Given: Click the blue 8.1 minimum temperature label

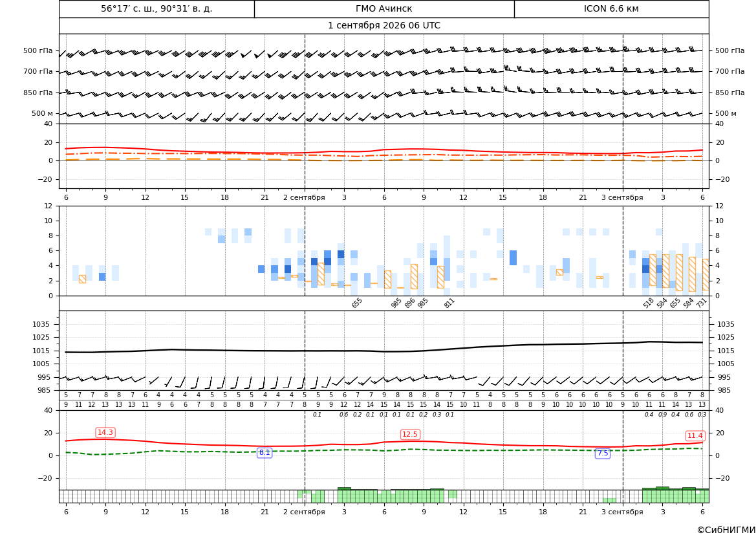Looking at the screenshot, I should click(x=265, y=452).
